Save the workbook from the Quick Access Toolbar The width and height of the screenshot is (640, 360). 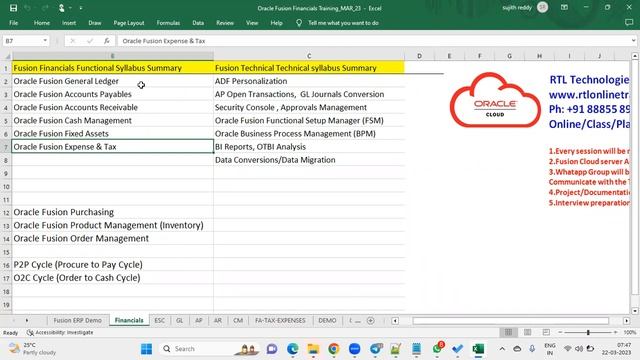click(13, 8)
